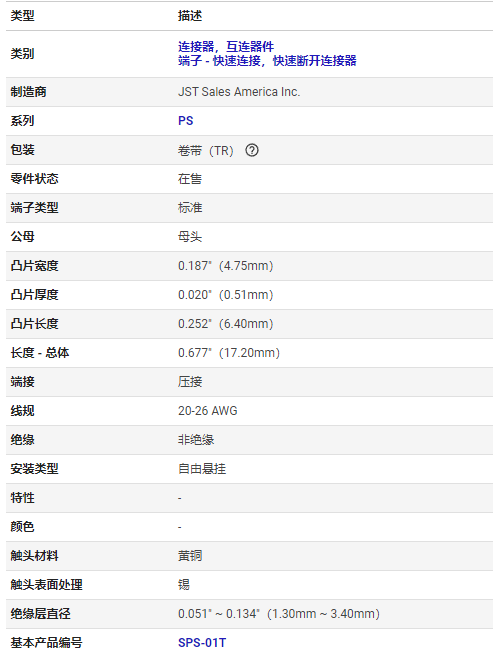Click the 在售 part status value
Viewport: 493px width, 656px height.
(190, 179)
